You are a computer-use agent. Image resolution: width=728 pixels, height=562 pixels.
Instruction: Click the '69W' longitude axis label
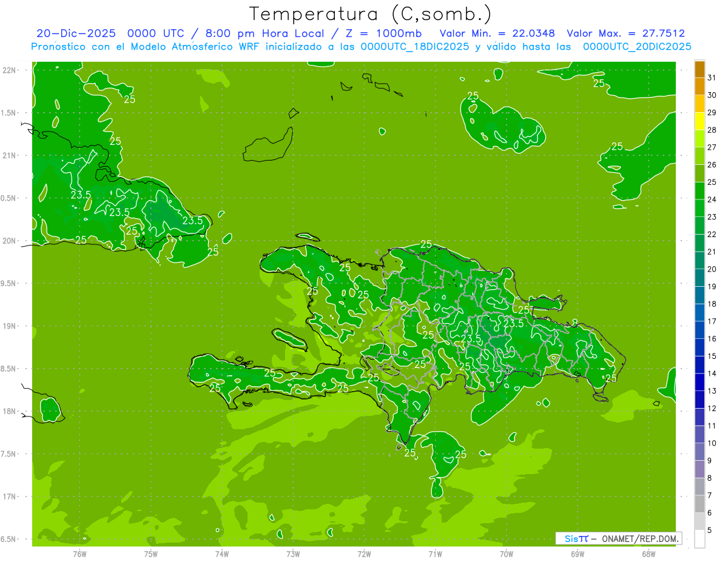coord(578,554)
